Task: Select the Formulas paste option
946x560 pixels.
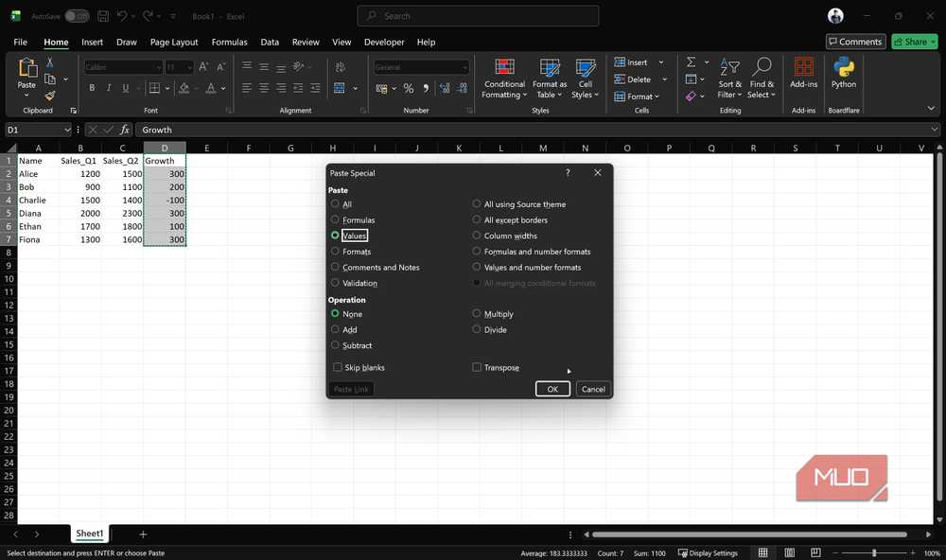Action: click(335, 219)
